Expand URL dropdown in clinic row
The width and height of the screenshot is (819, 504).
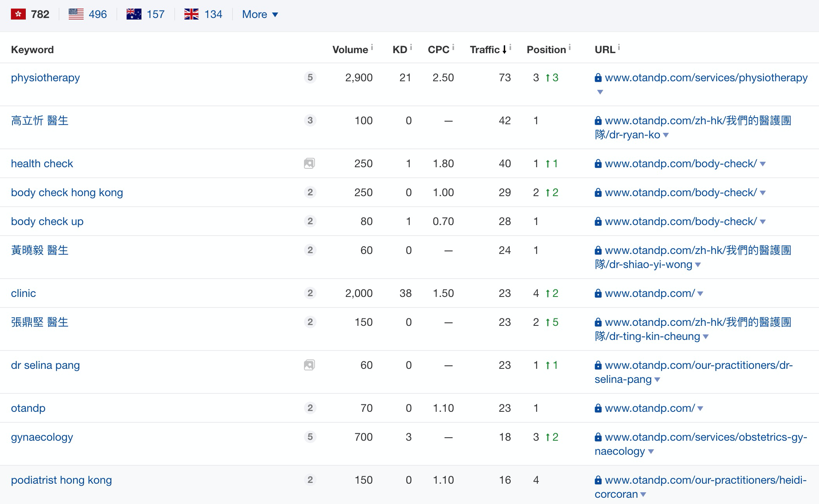[x=700, y=294]
